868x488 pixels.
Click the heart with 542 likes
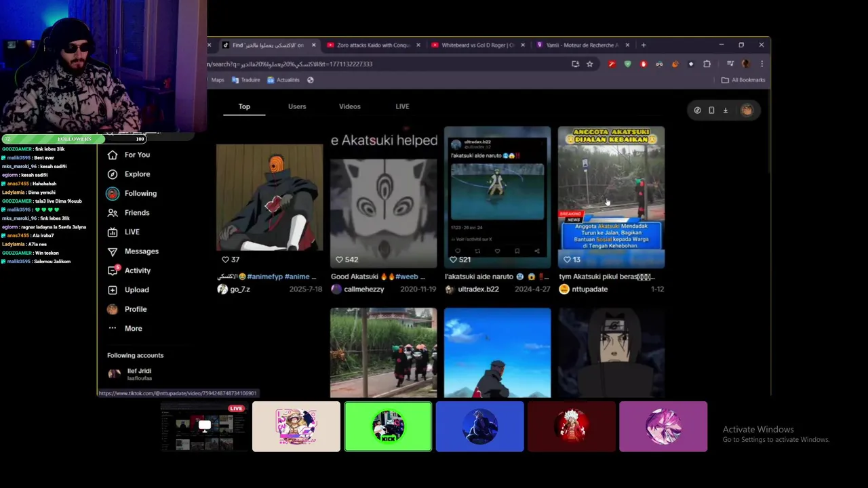340,260
